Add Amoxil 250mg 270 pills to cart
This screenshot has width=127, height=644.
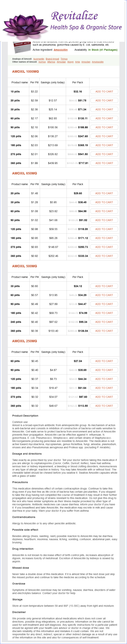pyautogui.click(x=104, y=397)
